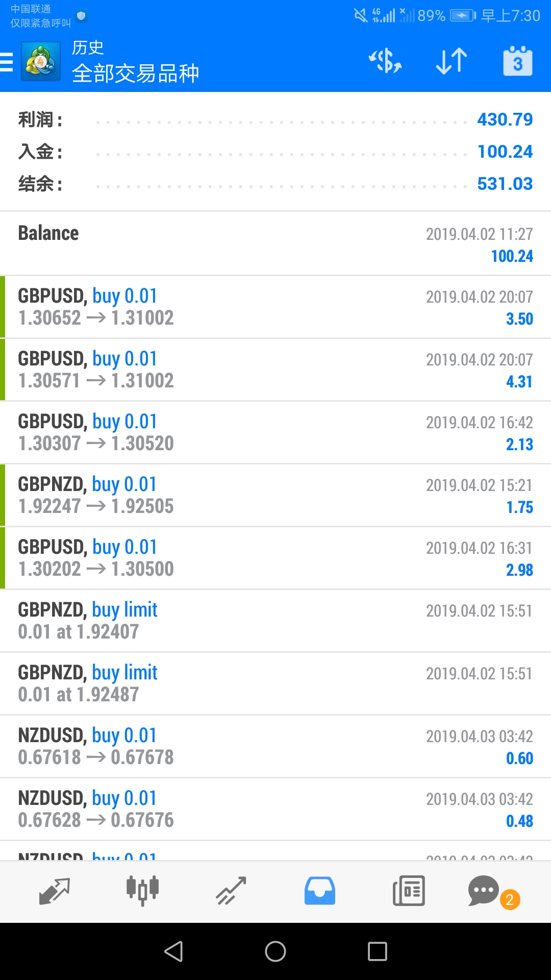Open the hamburger side menu
The height and width of the screenshot is (980, 551).
(6, 62)
